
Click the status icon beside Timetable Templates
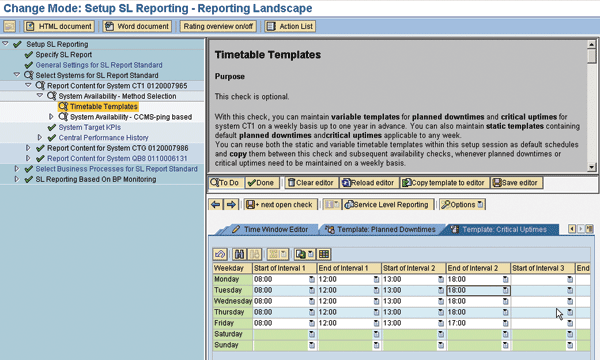63,106
